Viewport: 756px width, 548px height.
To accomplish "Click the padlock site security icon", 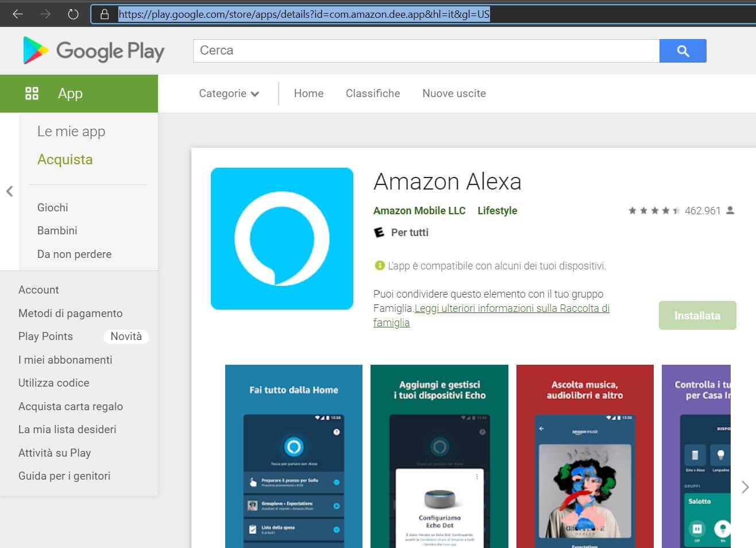I will tap(105, 14).
